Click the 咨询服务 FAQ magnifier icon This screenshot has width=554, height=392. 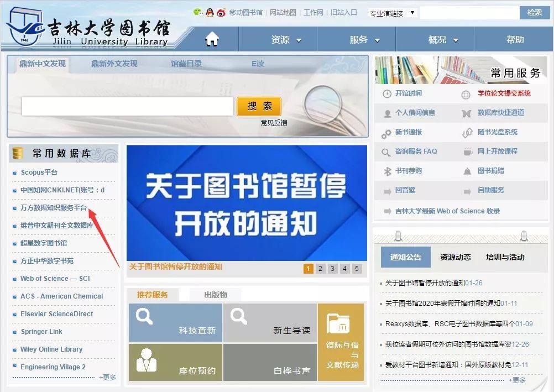(386, 152)
